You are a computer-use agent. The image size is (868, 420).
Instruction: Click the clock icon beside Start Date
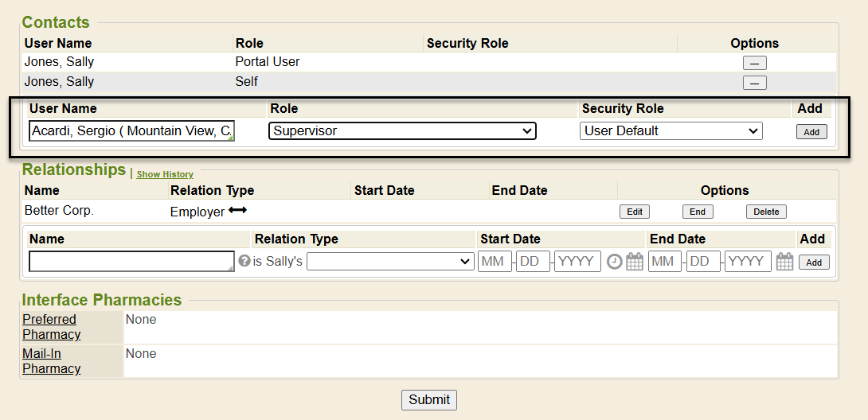pos(614,262)
